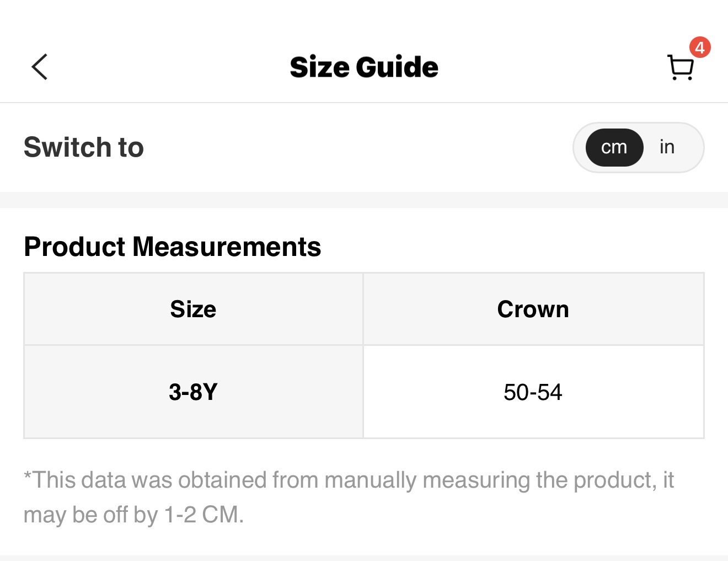
Task: Open the shopping cart
Action: pos(680,68)
